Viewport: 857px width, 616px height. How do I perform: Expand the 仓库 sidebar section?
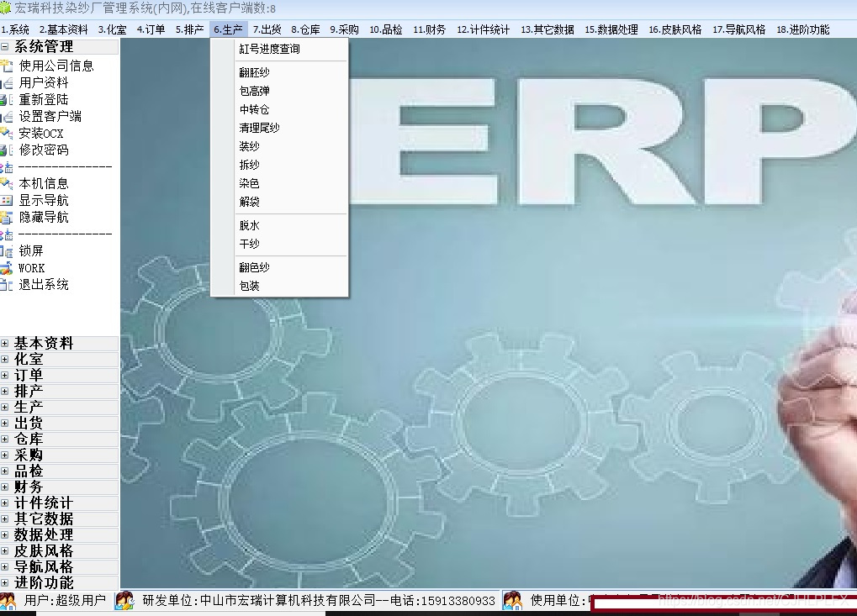(4, 439)
